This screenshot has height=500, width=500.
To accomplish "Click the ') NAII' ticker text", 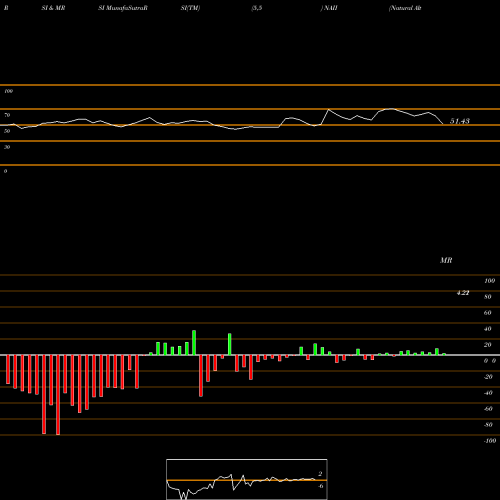I will 329,8.
